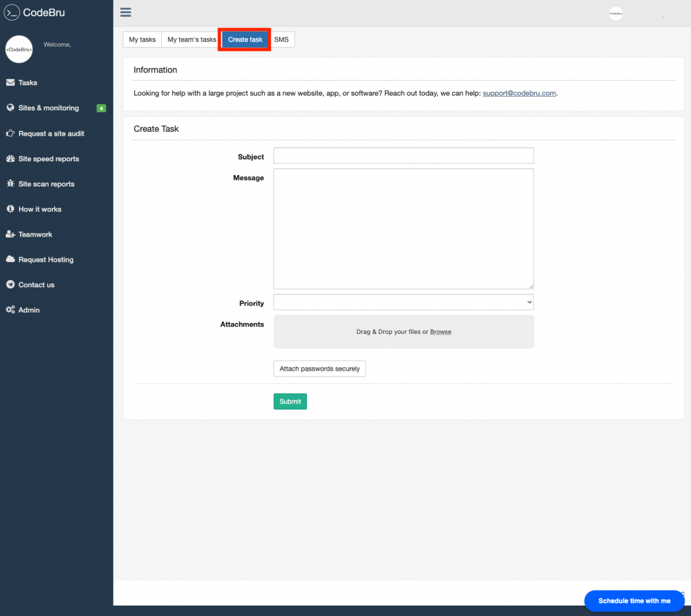Screen dimensions: 691x616
Task: Click the Site scan reports bug icon
Action: point(10,184)
